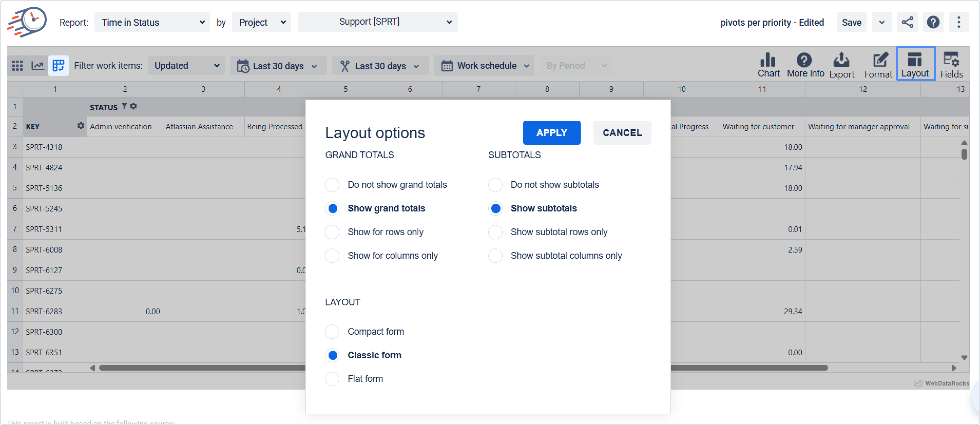The width and height of the screenshot is (980, 425).
Task: Open the three-dot more options menu
Action: 958,22
